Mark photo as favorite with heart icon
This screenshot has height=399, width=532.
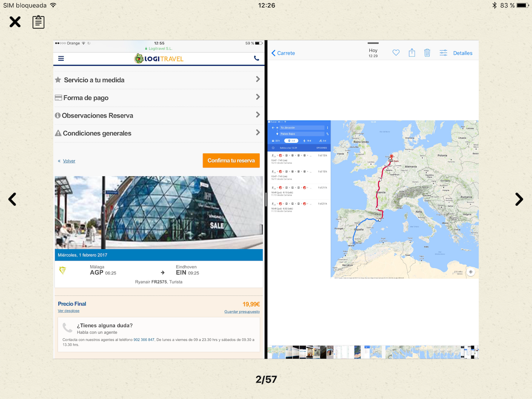pos(396,53)
